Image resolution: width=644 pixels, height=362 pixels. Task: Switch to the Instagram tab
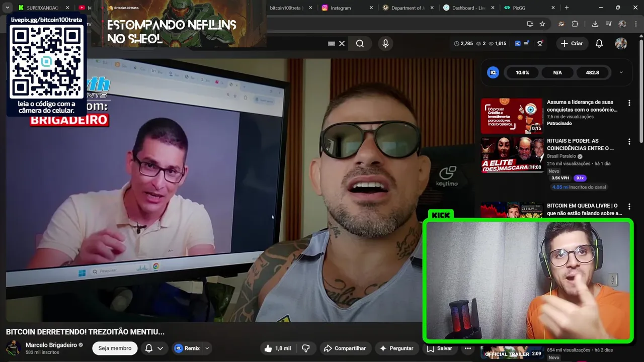347,8
